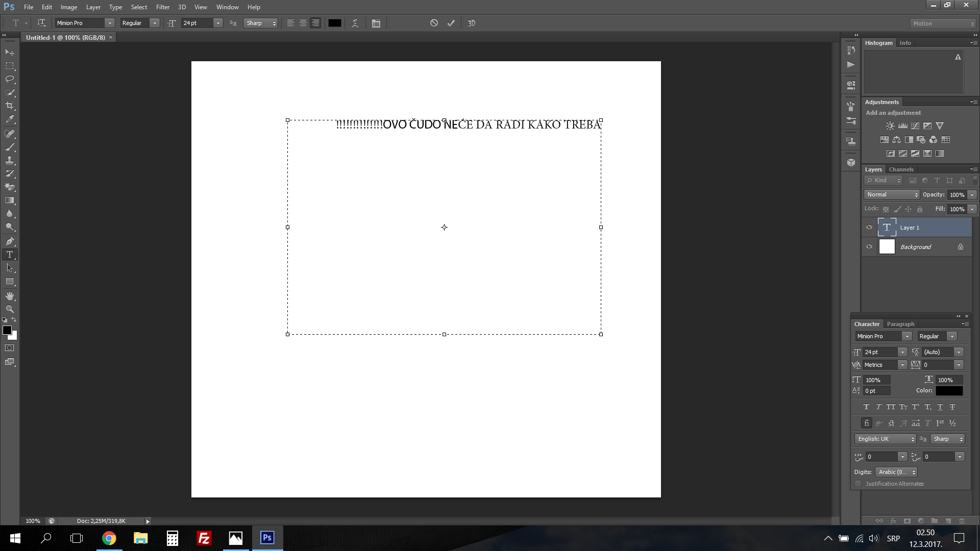Hide the Background layer eye

[869, 246]
